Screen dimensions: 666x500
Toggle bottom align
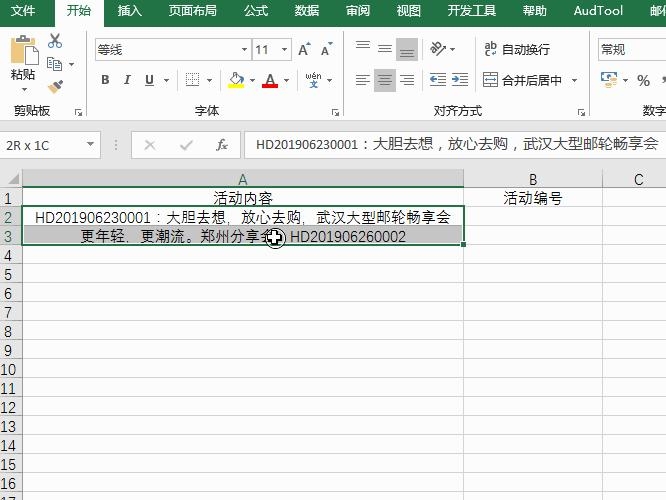coord(407,49)
